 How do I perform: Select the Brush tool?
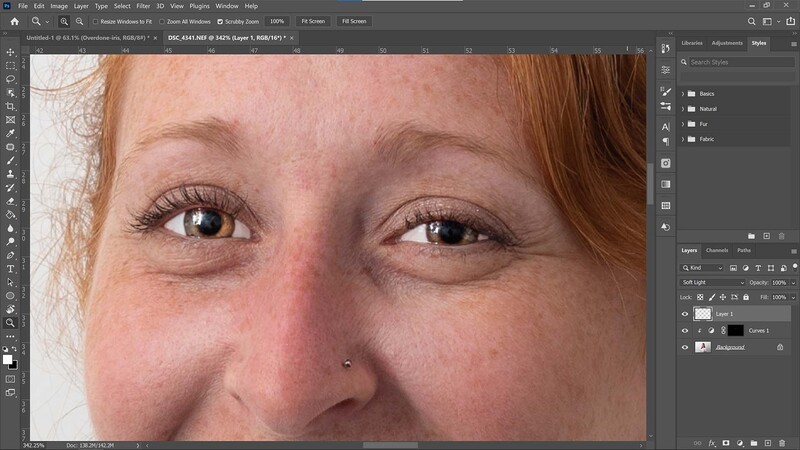(10, 160)
